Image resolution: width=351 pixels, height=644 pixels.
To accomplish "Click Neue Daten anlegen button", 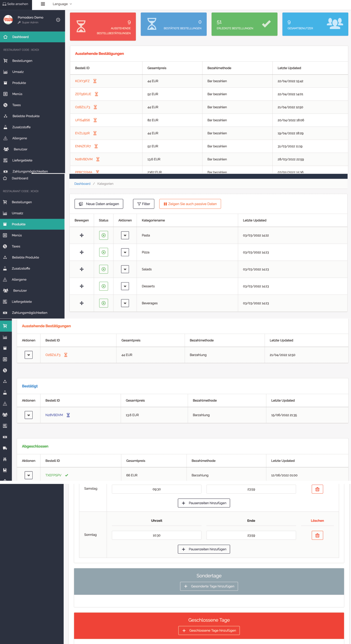I will click(x=99, y=204).
